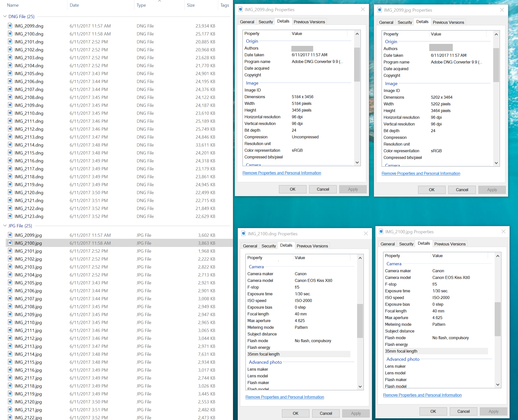The width and height of the screenshot is (518, 420).
Task: Click IMG_2100.jpg Properties title bar icon
Action: point(381,232)
